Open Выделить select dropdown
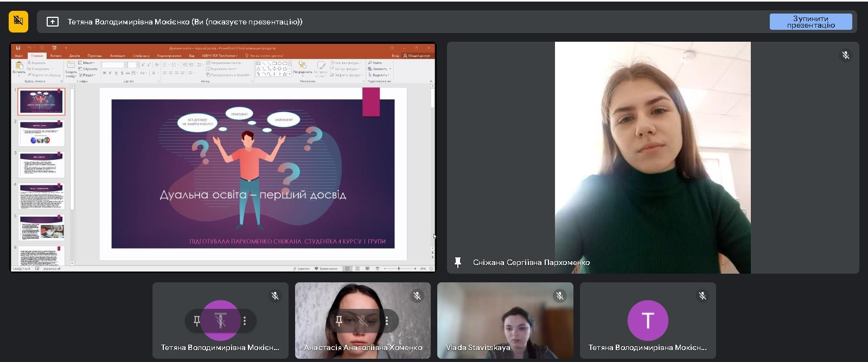868x362 pixels. pyautogui.click(x=379, y=75)
